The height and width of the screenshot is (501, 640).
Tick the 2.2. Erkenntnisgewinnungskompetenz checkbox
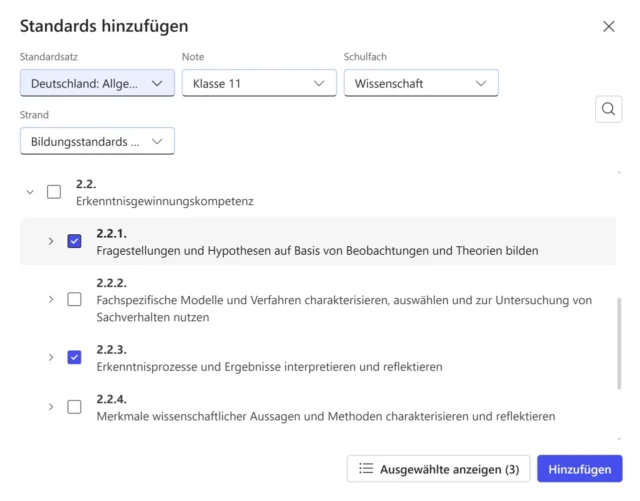[x=54, y=192]
